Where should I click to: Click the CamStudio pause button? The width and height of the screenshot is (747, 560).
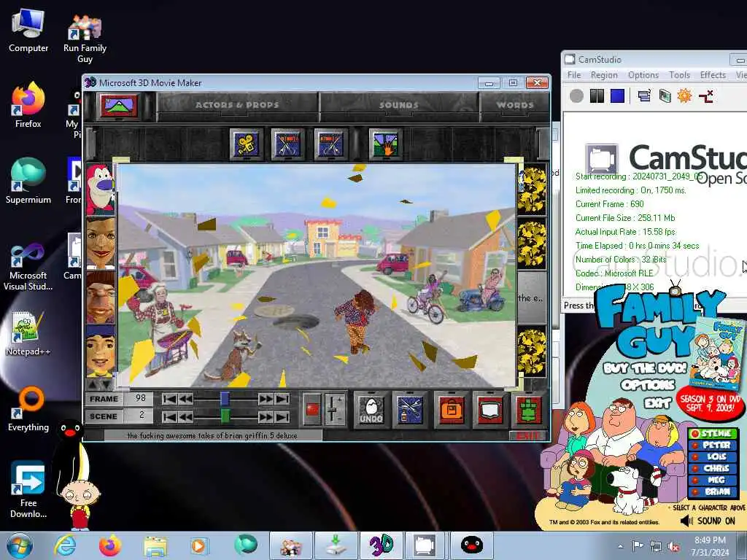pos(597,96)
